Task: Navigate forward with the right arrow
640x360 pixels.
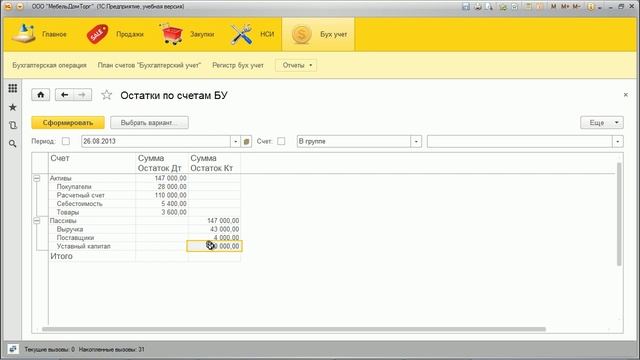Action: pyautogui.click(x=82, y=95)
